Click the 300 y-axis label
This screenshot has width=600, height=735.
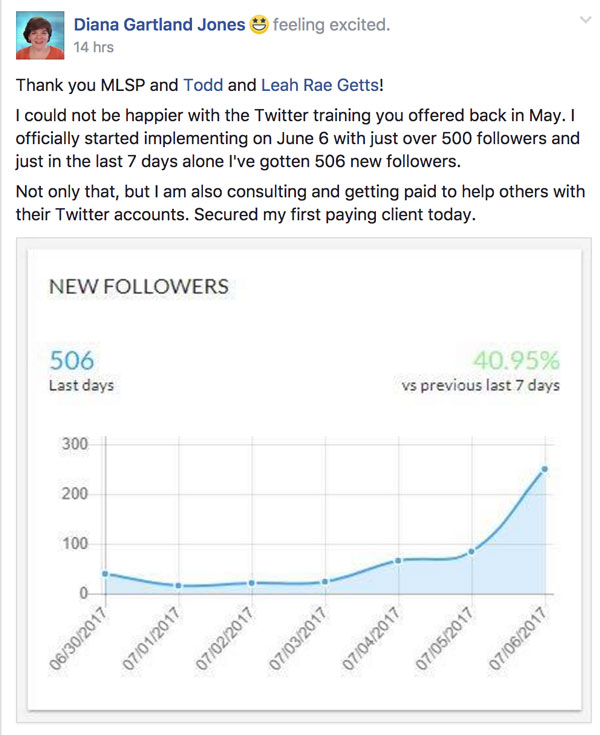75,443
